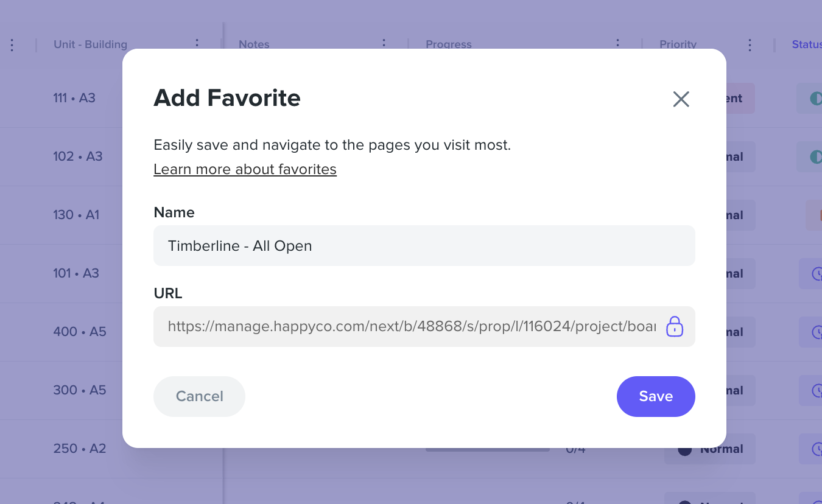822x504 pixels.
Task: Select the Status column header
Action: click(807, 44)
